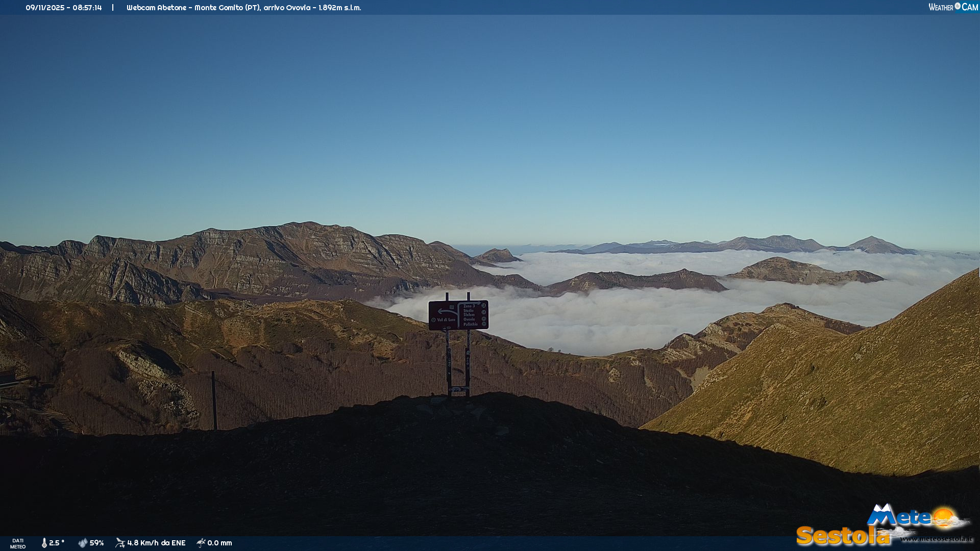Click the 0.0 mm rainfall value
Image resolution: width=980 pixels, height=551 pixels.
[219, 543]
